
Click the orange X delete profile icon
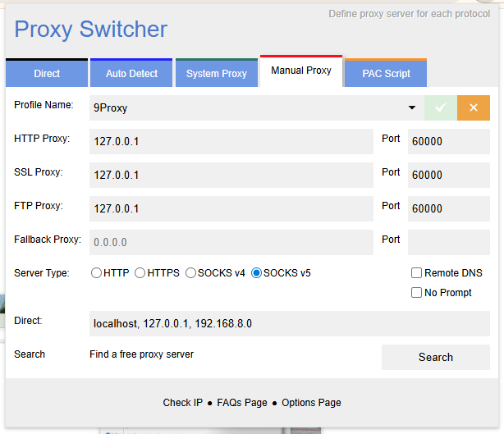(473, 107)
